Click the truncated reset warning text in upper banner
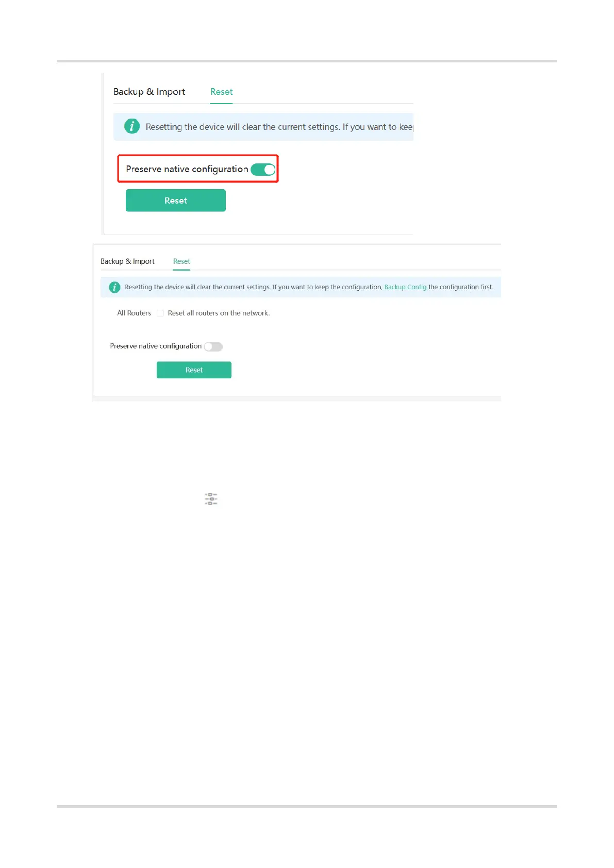Viewport: 614px width, 868px height. 279,127
